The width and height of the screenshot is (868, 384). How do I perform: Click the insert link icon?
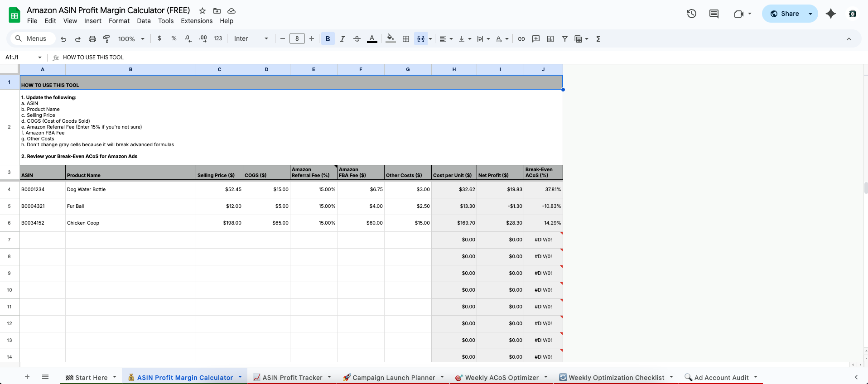[521, 39]
